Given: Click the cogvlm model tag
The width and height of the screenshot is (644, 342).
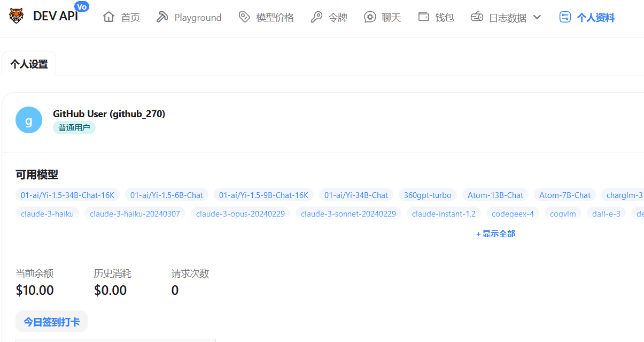Looking at the screenshot, I should pos(563,214).
